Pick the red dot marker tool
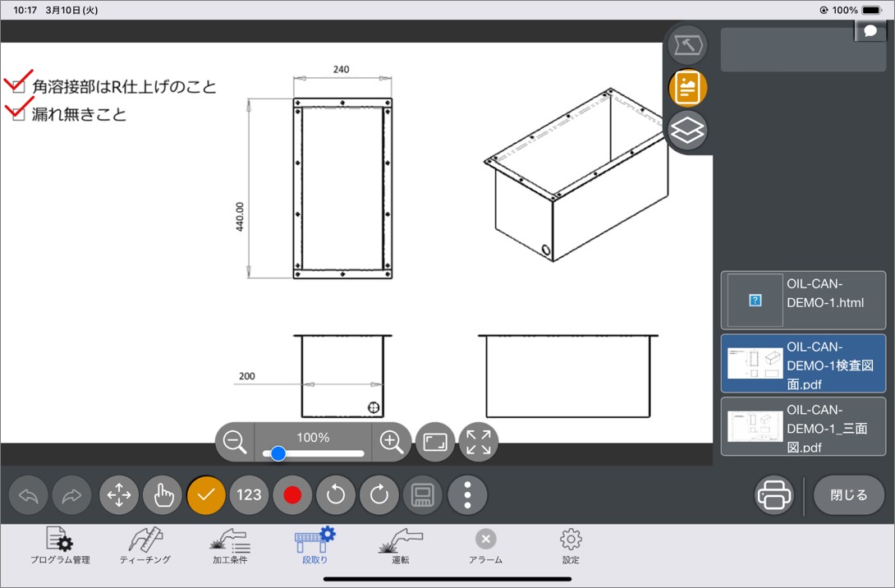Image resolution: width=895 pixels, height=588 pixels. [293, 494]
